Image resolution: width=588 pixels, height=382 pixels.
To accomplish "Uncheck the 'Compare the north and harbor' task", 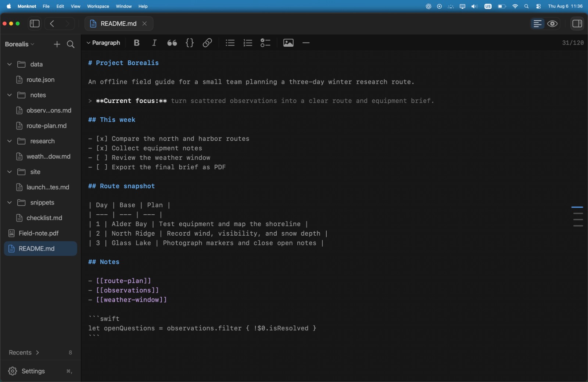I will tap(102, 139).
